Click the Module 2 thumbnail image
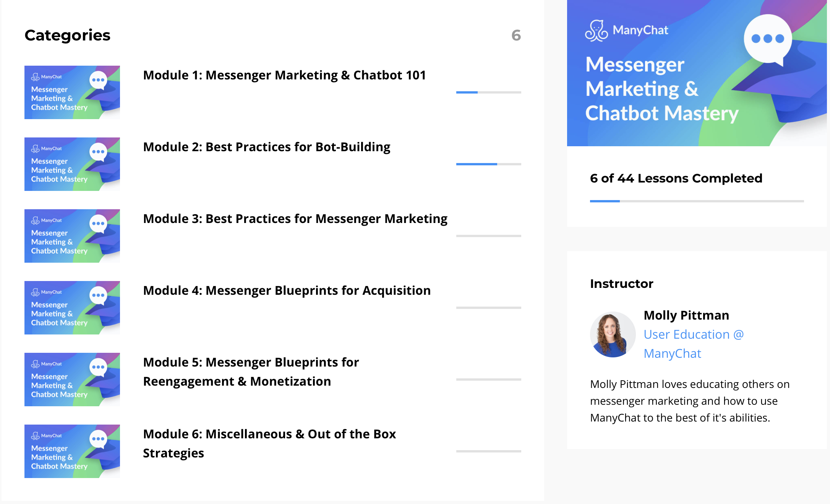The image size is (830, 504). pos(72,164)
